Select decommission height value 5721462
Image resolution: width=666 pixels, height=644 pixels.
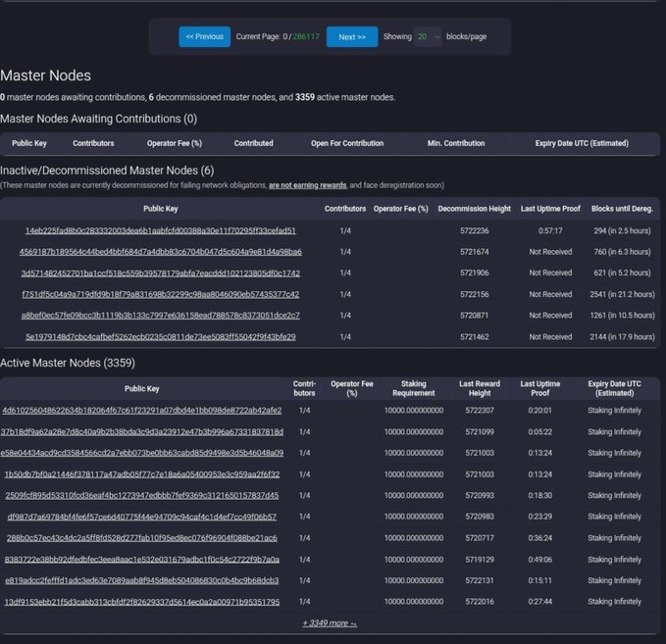pos(474,337)
